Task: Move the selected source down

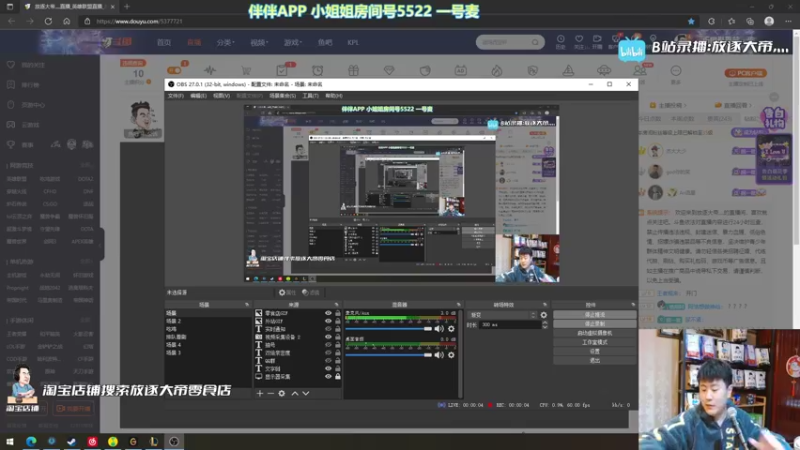Action: pos(306,393)
